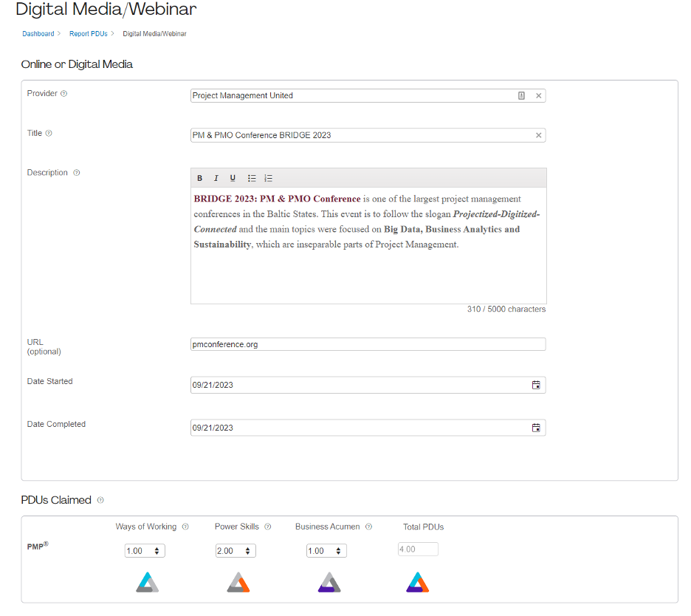Screen dimensions: 691x616
Task: Click the Digital Media/Webinar breadcrumb text
Action: [155, 33]
